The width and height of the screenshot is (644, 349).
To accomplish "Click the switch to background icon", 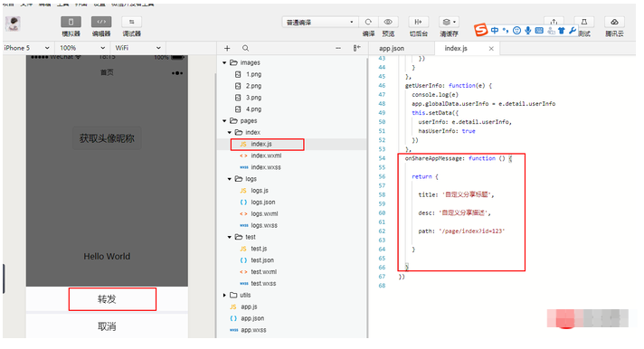I will [418, 22].
